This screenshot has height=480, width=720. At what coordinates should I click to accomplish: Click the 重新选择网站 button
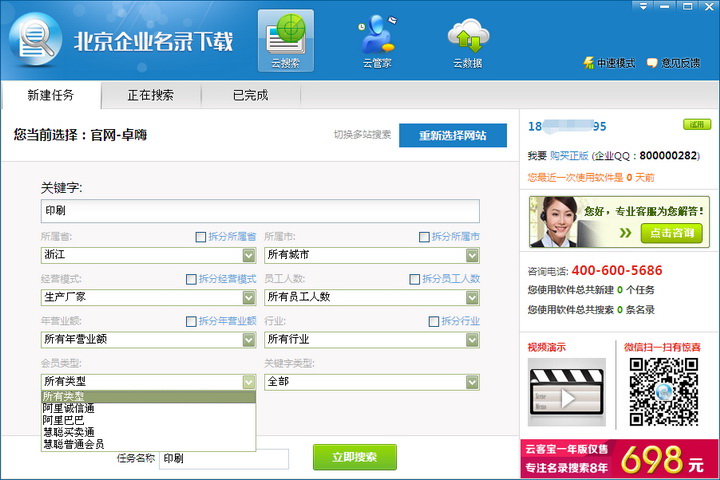coord(452,135)
